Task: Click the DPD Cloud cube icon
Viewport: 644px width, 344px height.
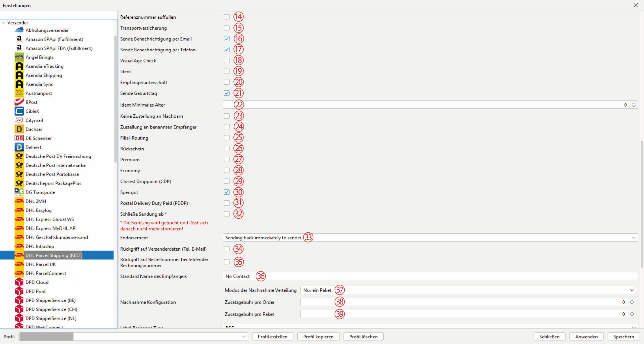Action: coord(19,282)
